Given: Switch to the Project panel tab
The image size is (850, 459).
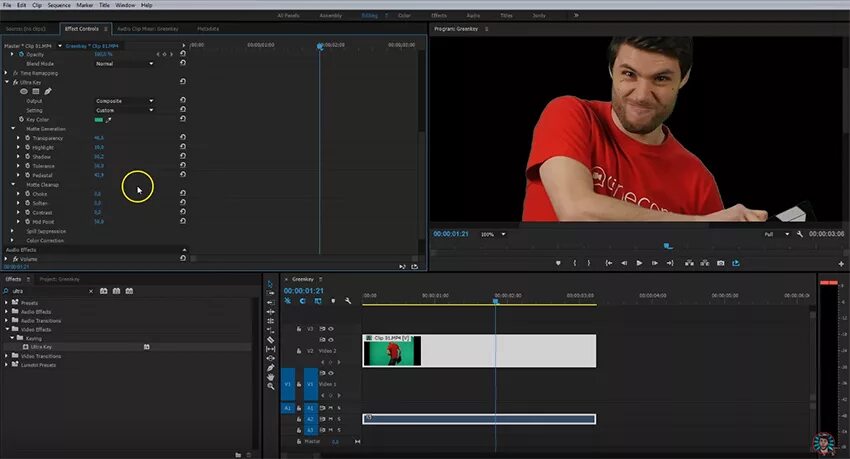Looking at the screenshot, I should 60,279.
